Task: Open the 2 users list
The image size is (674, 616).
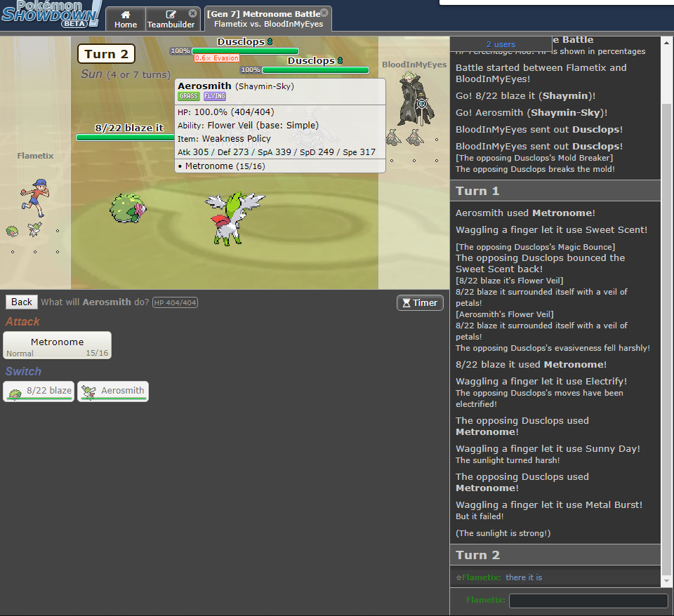Action: (x=501, y=44)
